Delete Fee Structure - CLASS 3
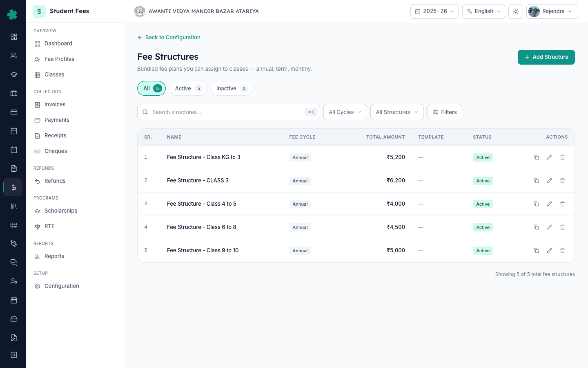This screenshot has height=368, width=588. (563, 181)
